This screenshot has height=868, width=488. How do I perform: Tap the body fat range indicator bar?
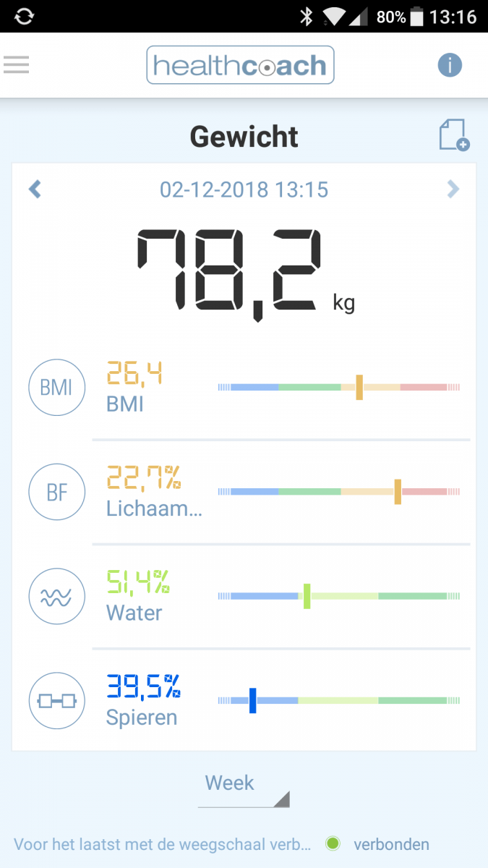tap(338, 492)
